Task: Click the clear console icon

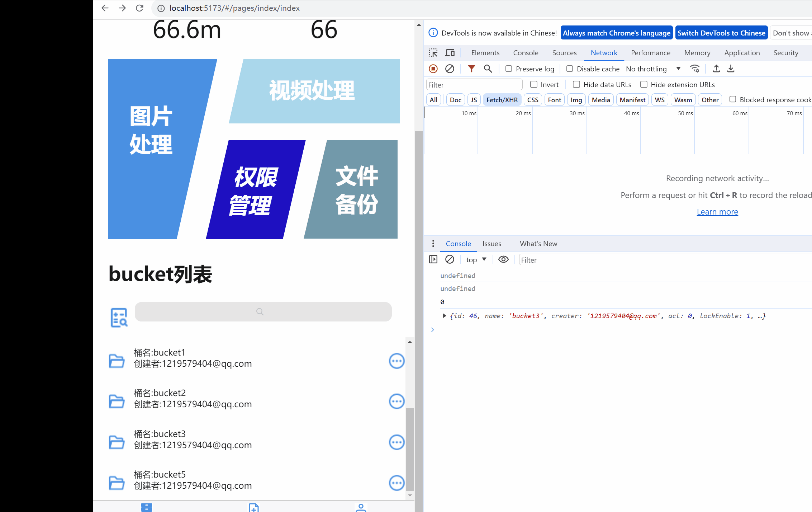Action: click(450, 259)
